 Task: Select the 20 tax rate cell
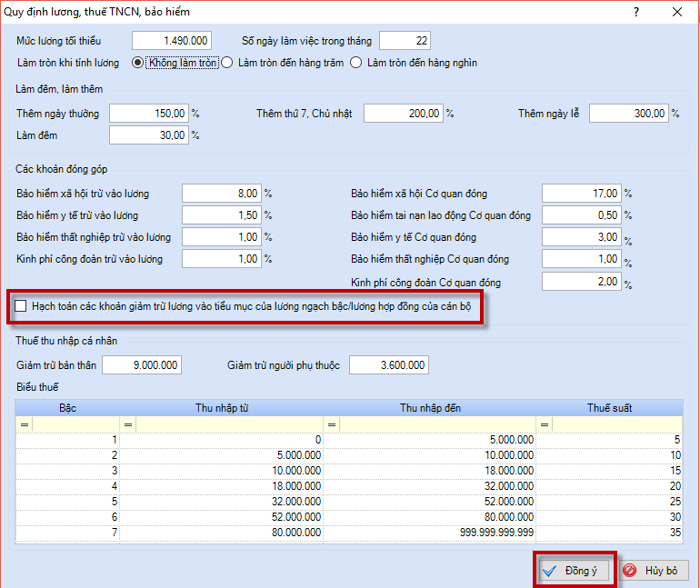click(609, 486)
